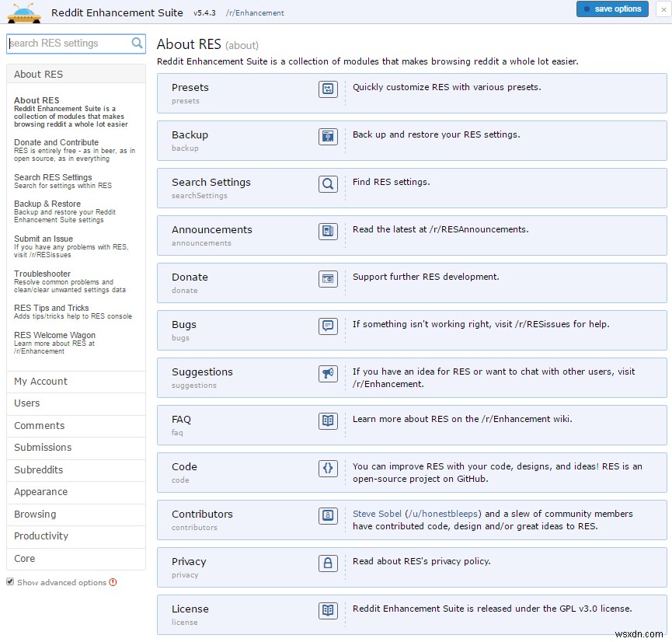The width and height of the screenshot is (672, 642).
Task: Close the RES settings console
Action: pos(663,9)
